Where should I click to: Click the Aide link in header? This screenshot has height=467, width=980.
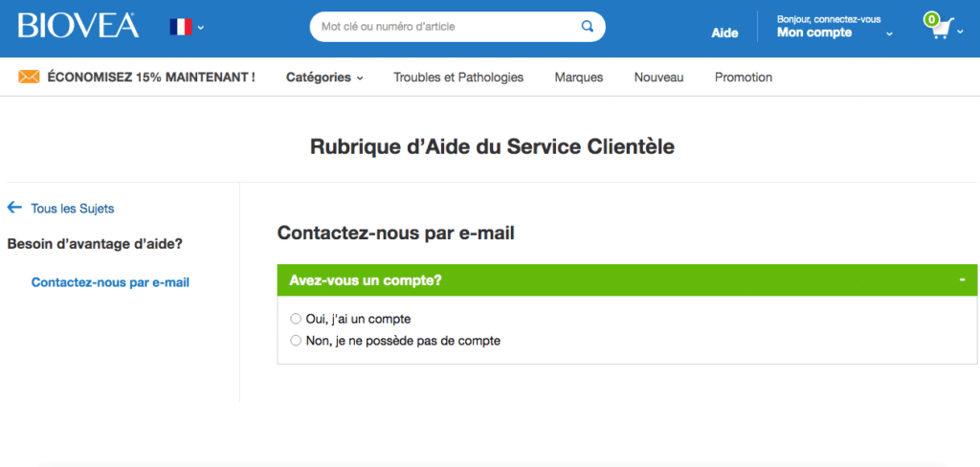point(724,33)
